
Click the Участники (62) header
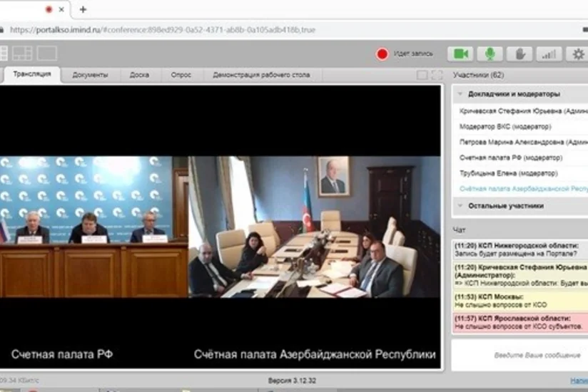point(478,75)
